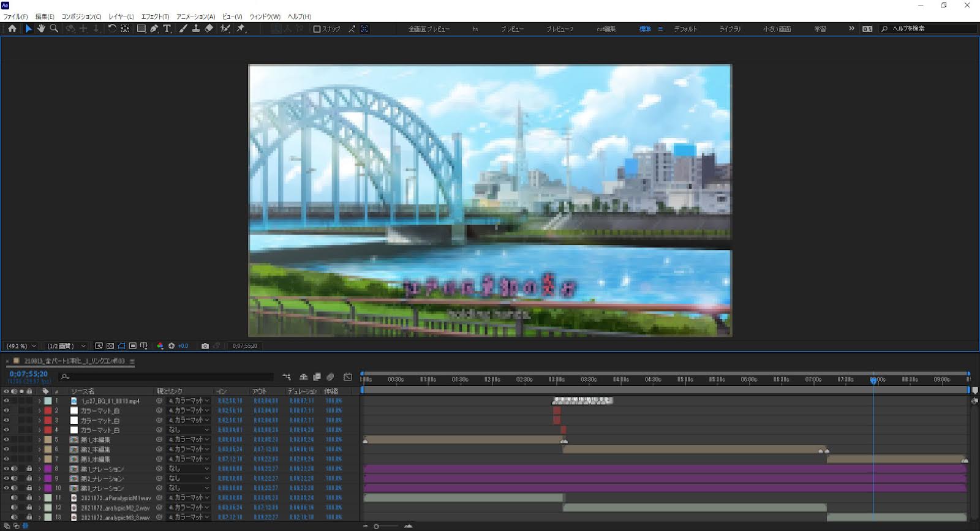Select the Puppet Pin tool
980x531 pixels.
(x=241, y=29)
